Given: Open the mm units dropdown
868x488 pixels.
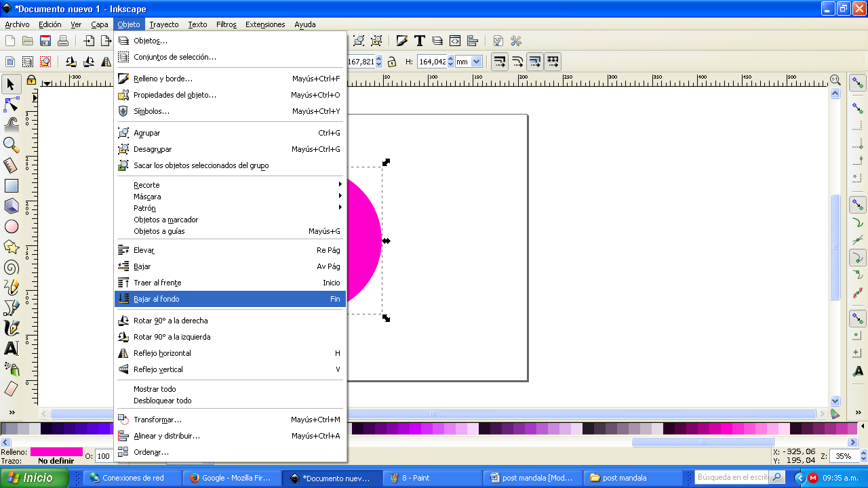Looking at the screenshot, I should pyautogui.click(x=469, y=62).
